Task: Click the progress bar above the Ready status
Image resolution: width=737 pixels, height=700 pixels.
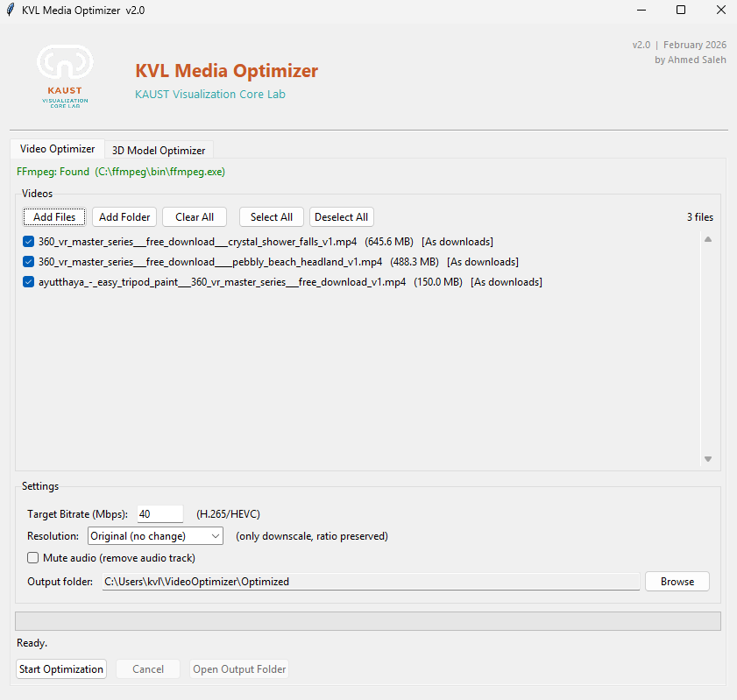Action: tap(368, 620)
